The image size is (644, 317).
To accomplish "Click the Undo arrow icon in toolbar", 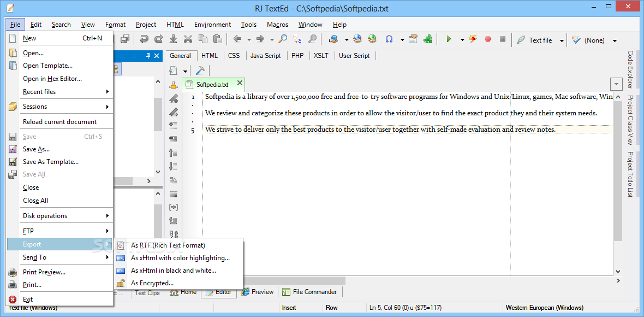I will tap(144, 39).
